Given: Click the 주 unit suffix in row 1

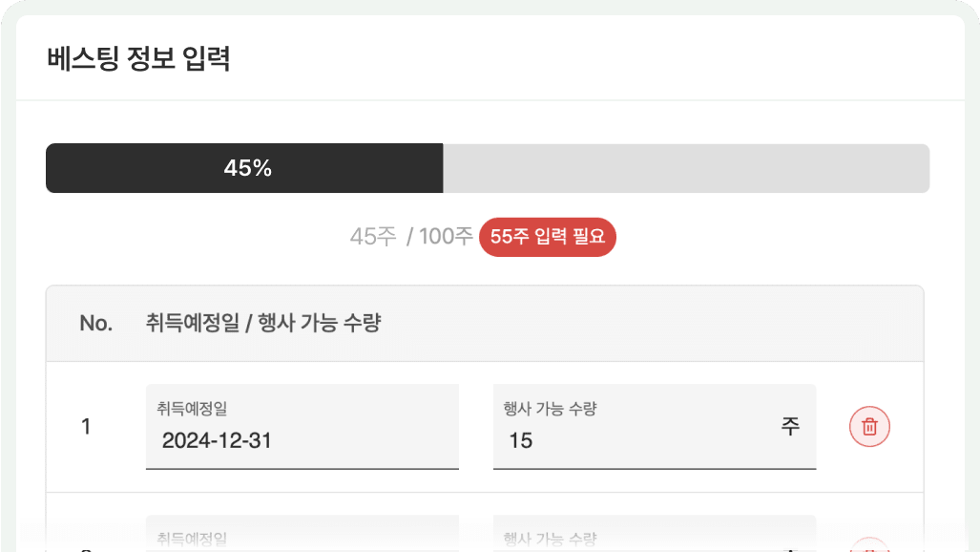Looking at the screenshot, I should tap(790, 426).
